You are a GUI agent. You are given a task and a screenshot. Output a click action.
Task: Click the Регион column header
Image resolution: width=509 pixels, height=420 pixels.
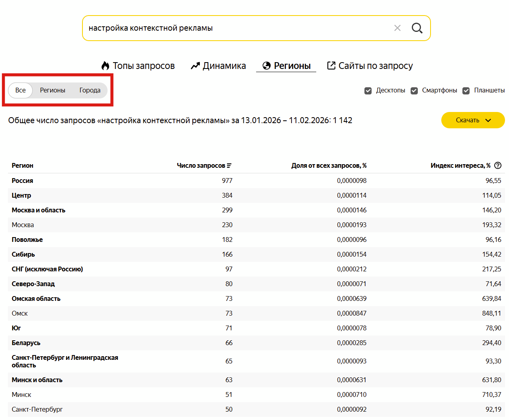pyautogui.click(x=22, y=165)
